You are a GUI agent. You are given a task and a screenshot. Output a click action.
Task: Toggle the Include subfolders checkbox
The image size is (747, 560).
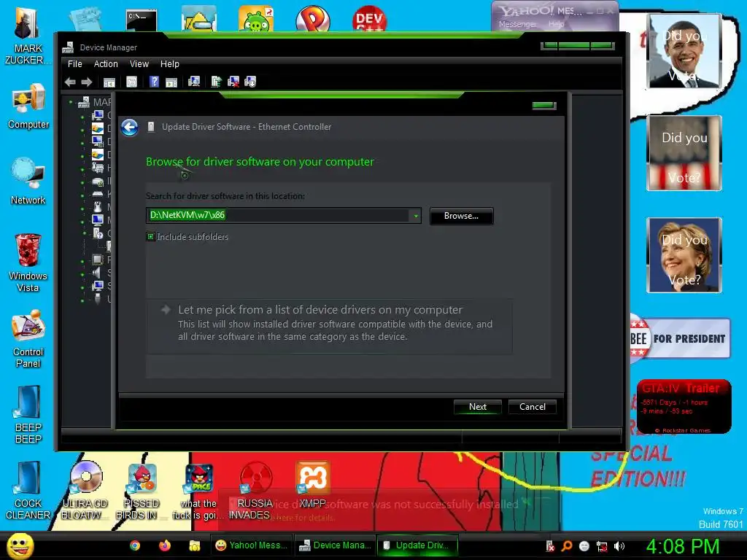pos(150,237)
